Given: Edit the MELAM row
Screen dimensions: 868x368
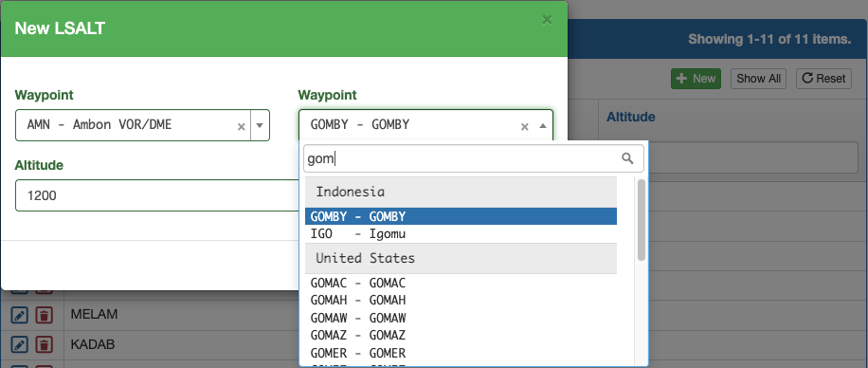Looking at the screenshot, I should click(19, 315).
